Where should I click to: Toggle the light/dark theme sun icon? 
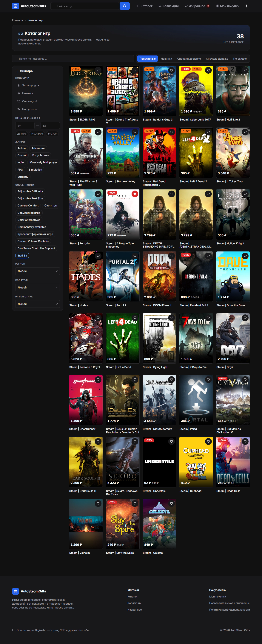246,6
